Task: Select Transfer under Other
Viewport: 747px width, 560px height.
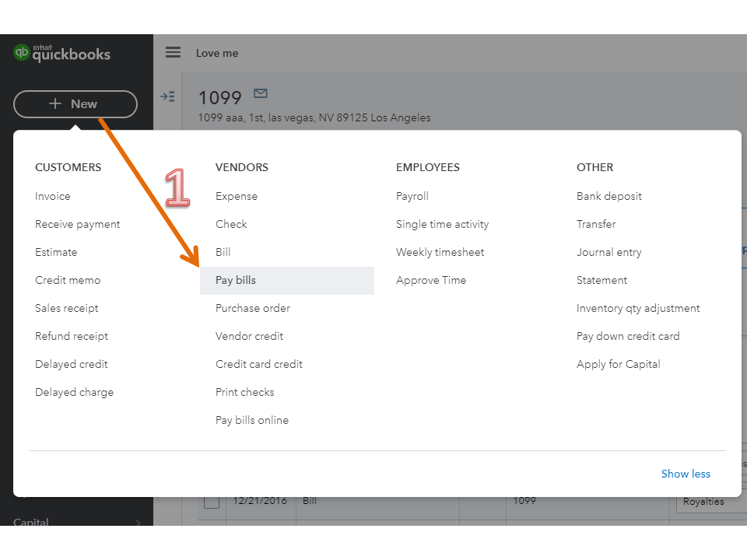Action: [596, 224]
